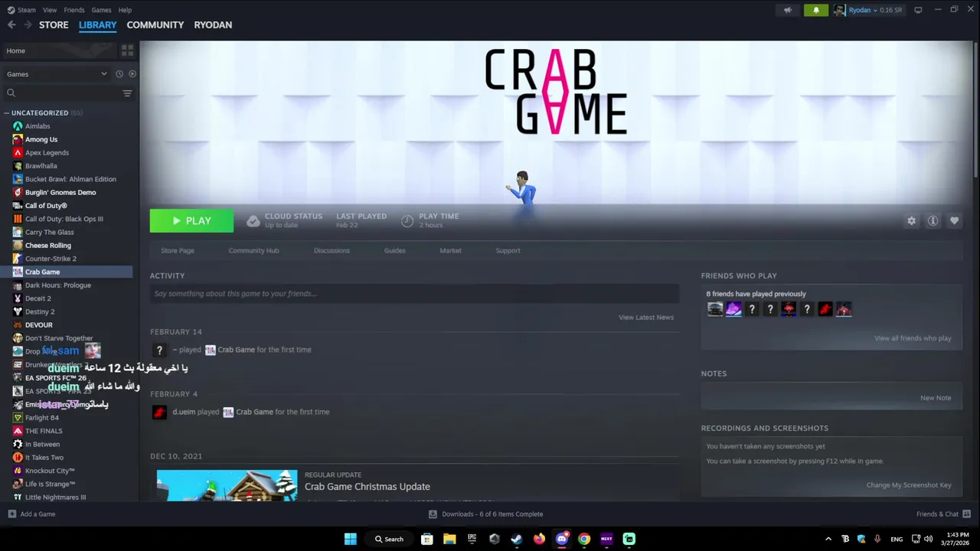Open Firefox from the taskbar
Screen dimensions: 980x551
point(539,539)
